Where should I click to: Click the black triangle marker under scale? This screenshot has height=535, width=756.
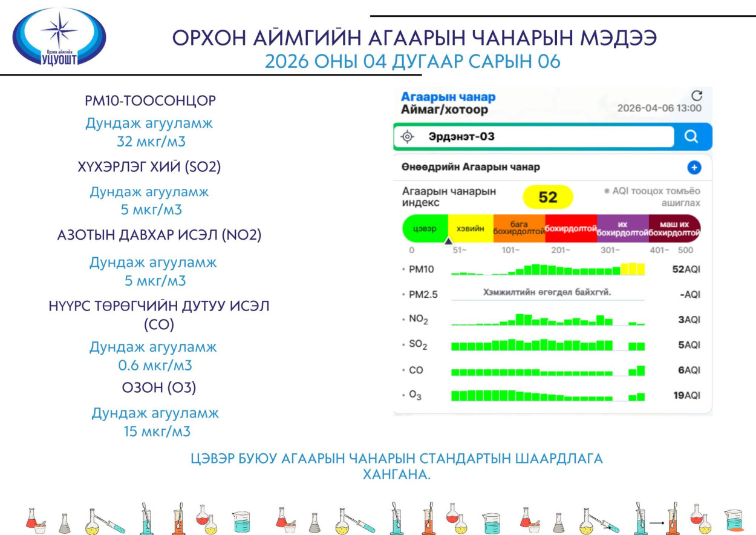(x=448, y=241)
